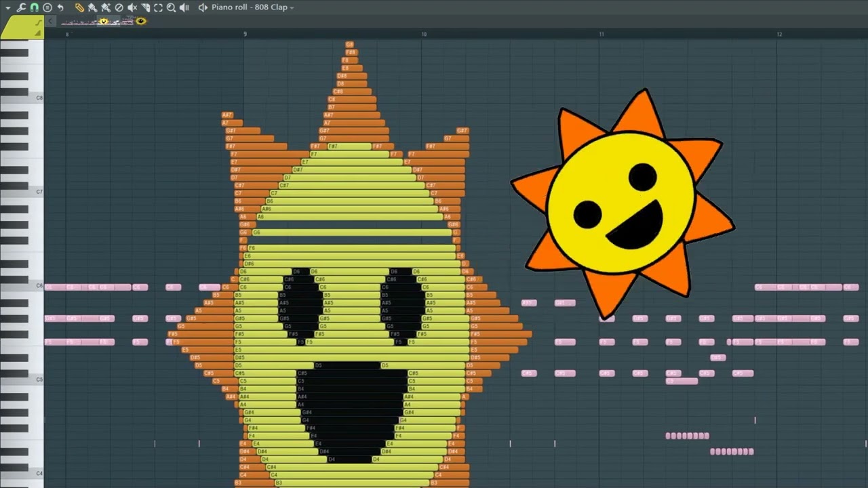
Task: Select the playback scrub speaker tool
Action: pyautogui.click(x=184, y=7)
